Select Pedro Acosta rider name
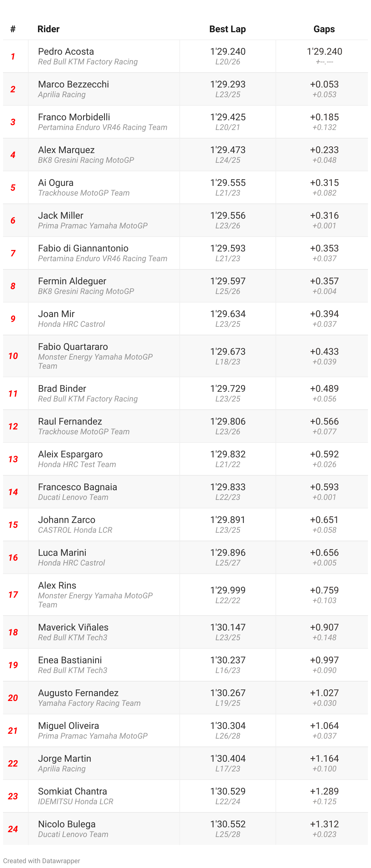 (x=66, y=51)
